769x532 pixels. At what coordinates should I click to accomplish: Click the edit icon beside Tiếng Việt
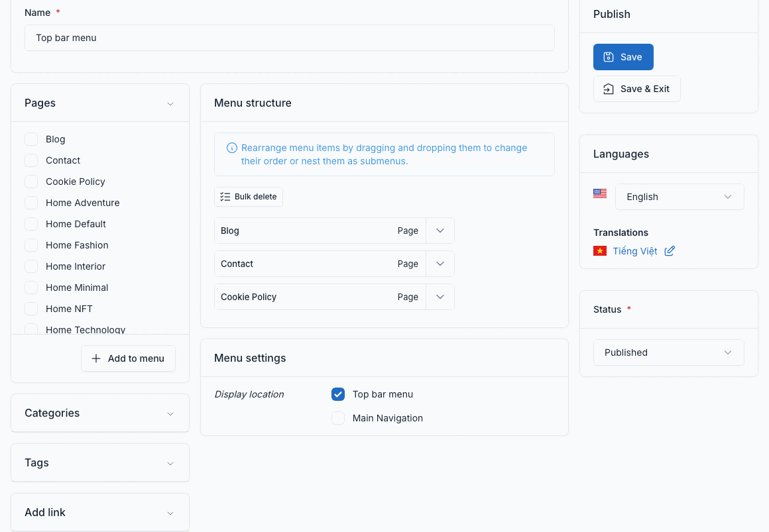click(670, 251)
